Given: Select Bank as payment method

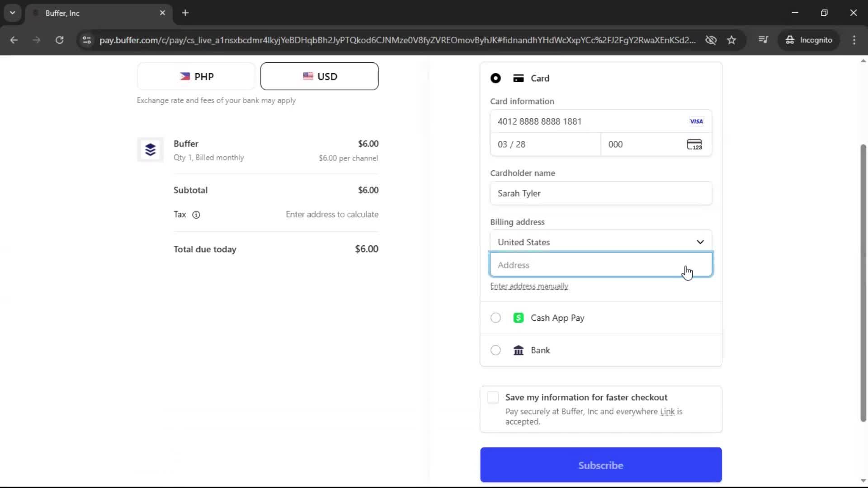Looking at the screenshot, I should [x=495, y=350].
